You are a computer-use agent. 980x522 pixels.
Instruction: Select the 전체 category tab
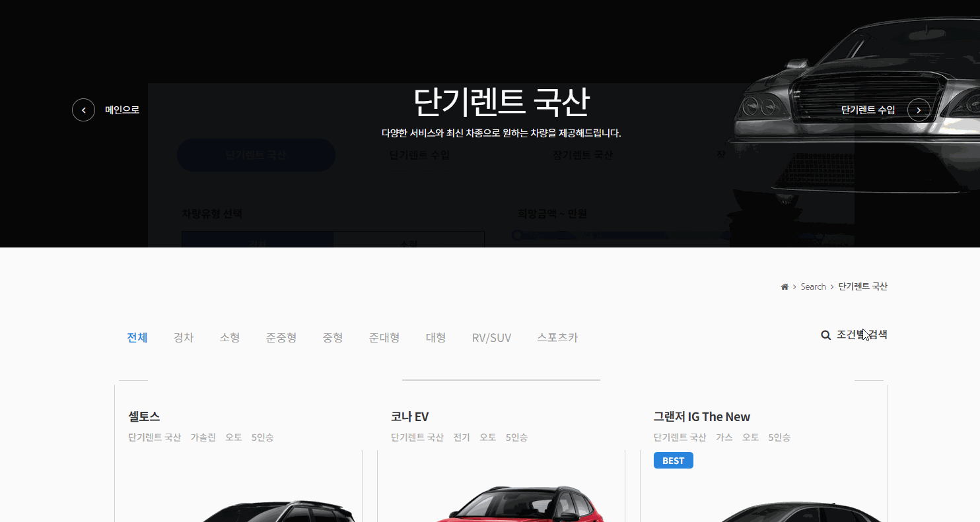coord(137,338)
